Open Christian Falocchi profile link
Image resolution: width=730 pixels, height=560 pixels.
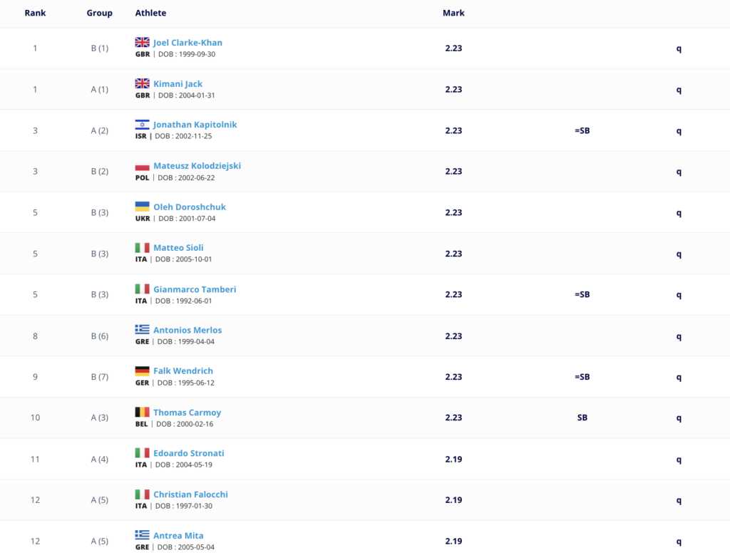point(190,494)
